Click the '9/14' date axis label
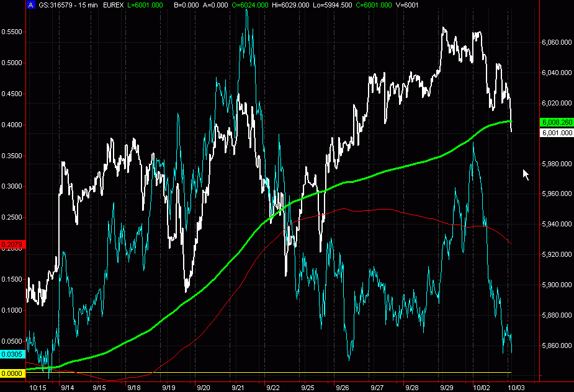 (68, 388)
